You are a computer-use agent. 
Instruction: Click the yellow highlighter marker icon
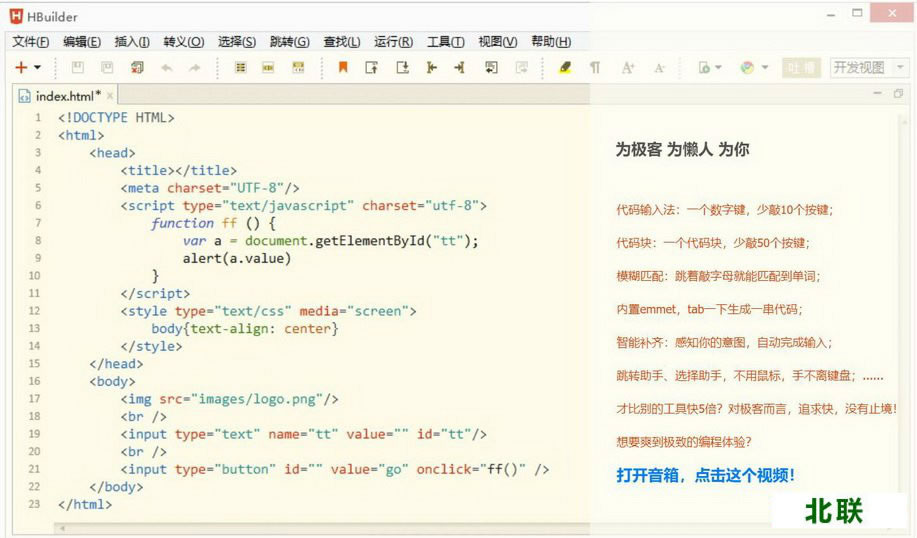click(565, 68)
